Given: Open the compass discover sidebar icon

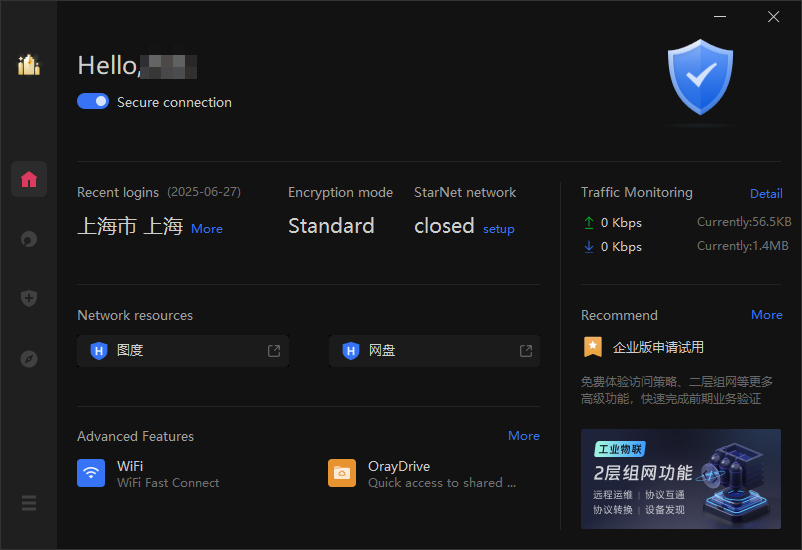Looking at the screenshot, I should [29, 359].
